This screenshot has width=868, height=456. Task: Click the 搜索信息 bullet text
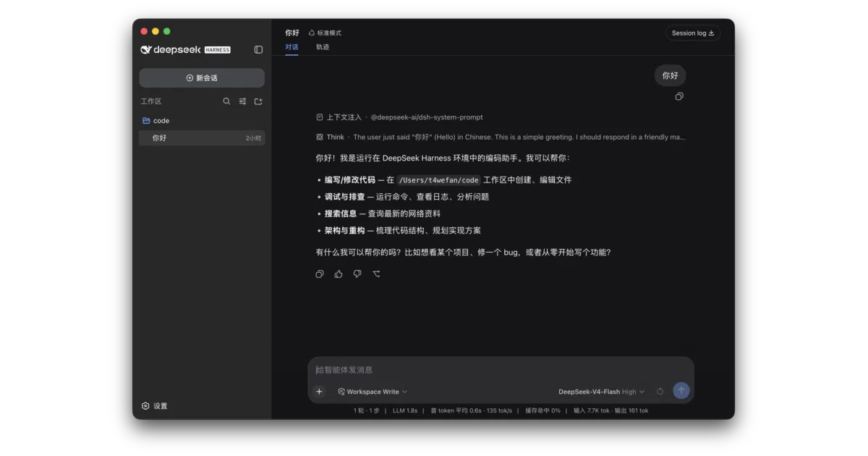341,214
